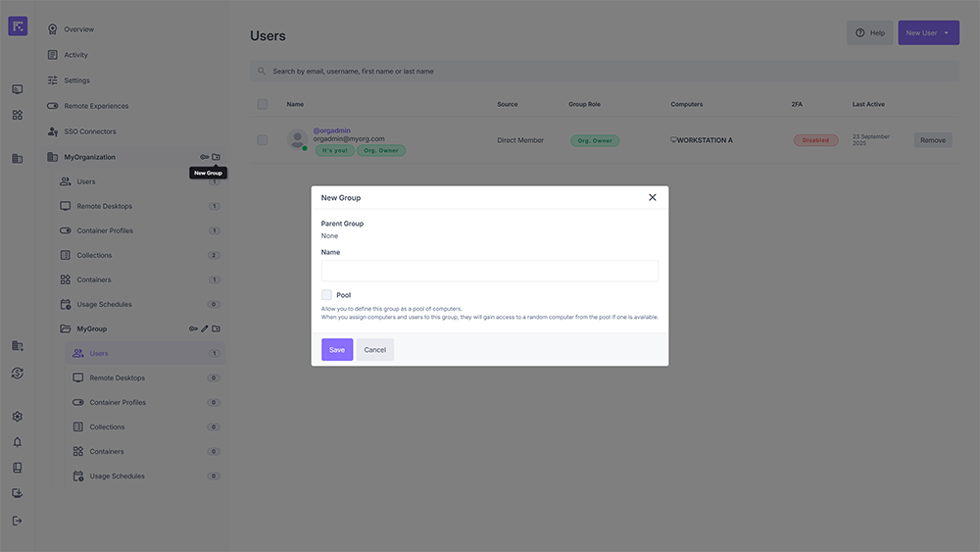This screenshot has height=552, width=980.
Task: Click the logout icon at the bottom of the left rail
Action: tap(17, 520)
